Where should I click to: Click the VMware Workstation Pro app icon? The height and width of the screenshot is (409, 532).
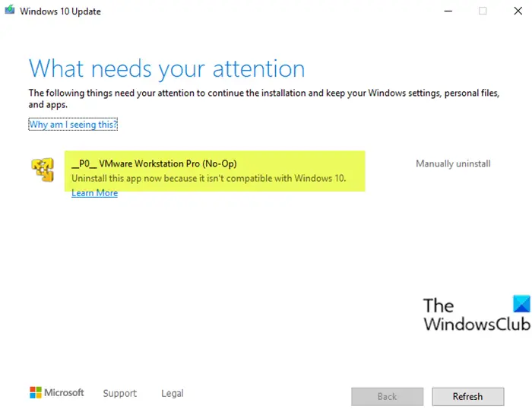pos(43,170)
